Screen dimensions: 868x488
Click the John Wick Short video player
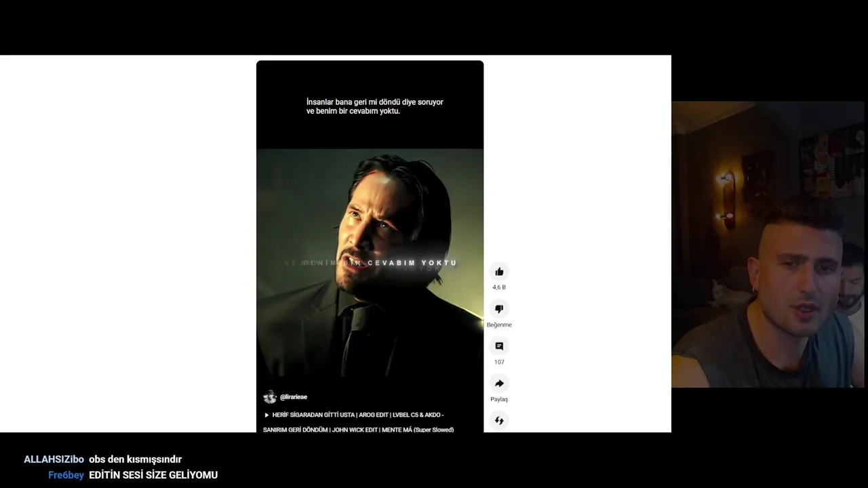[370, 246]
